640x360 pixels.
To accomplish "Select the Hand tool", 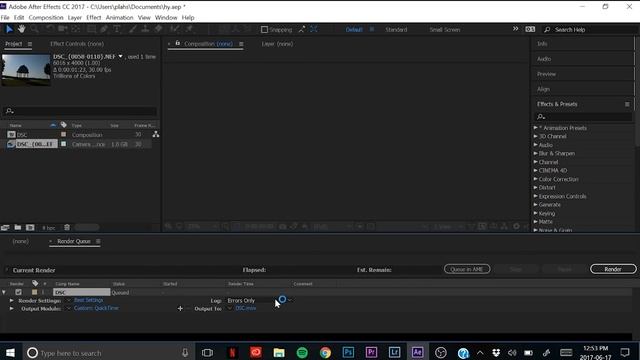I will (21, 29).
